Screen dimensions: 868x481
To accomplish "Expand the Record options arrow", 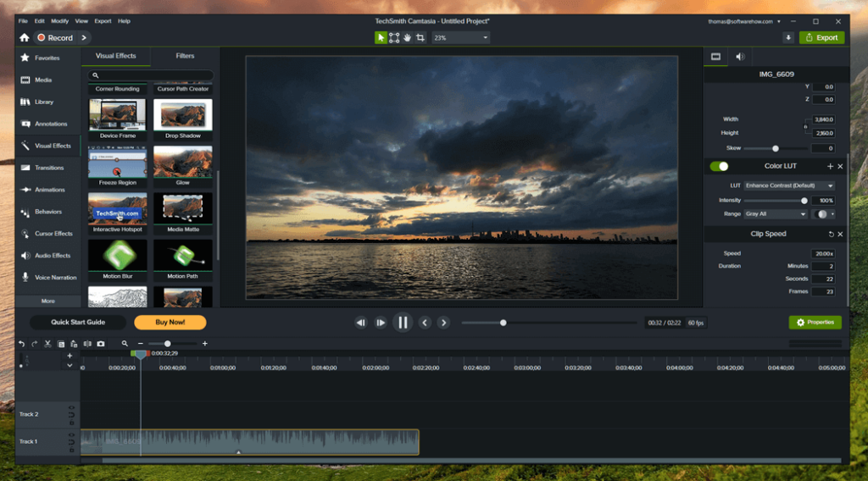I will [x=84, y=37].
